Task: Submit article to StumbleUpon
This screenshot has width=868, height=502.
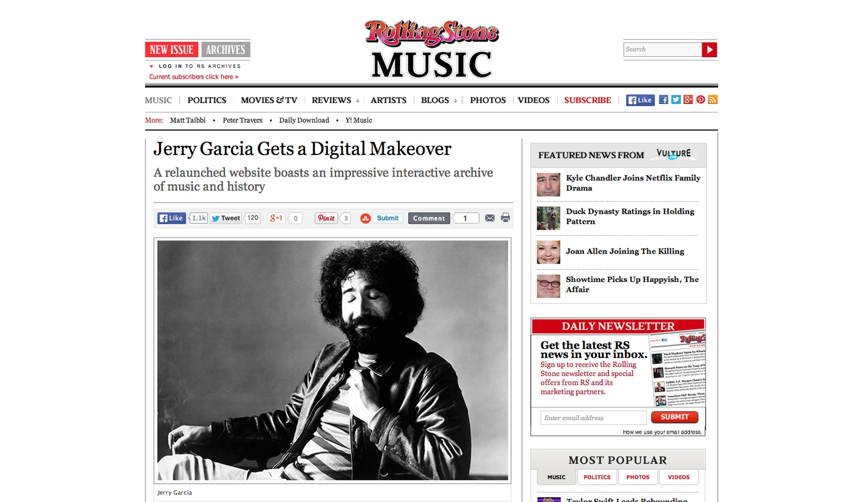Action: (x=382, y=218)
